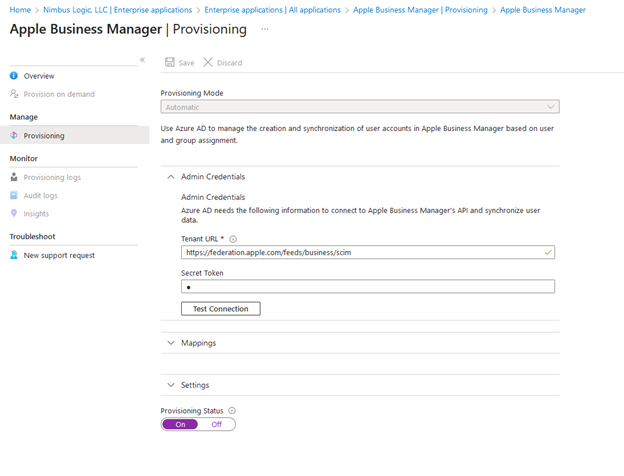624x476 pixels.
Task: Click the Mappings section title text
Action: pos(199,343)
